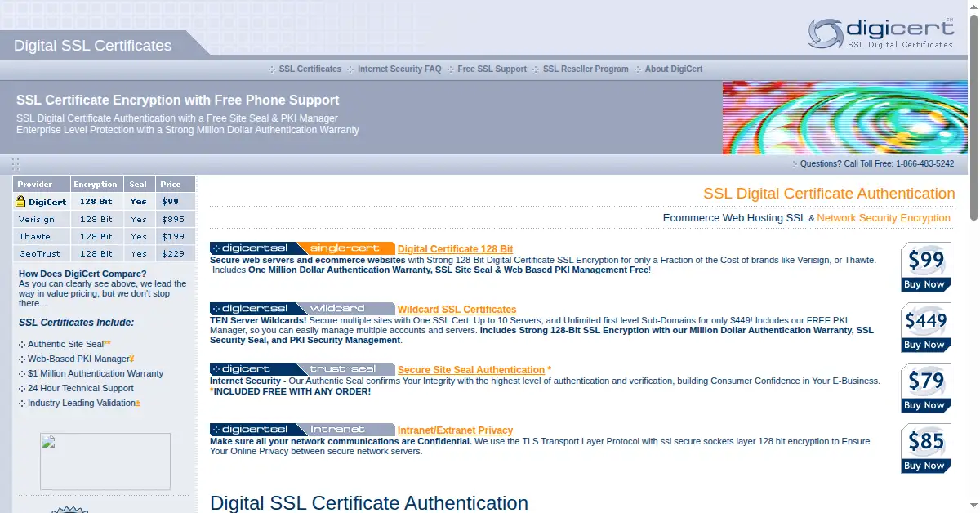Click the broken image placeholder in sidebar

[x=105, y=462]
